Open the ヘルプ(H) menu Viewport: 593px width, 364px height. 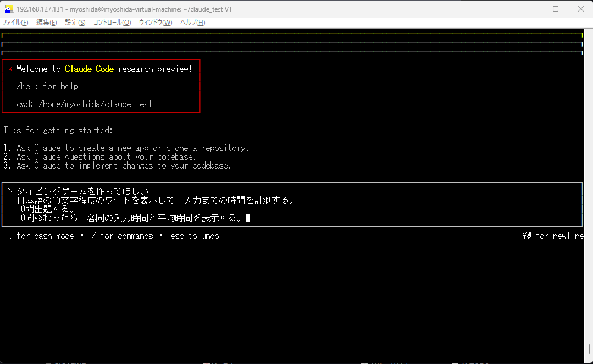tap(192, 23)
